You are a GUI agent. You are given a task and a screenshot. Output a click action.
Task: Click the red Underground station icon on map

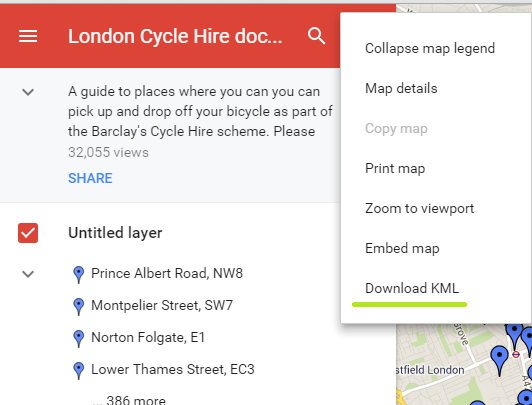coord(516,354)
